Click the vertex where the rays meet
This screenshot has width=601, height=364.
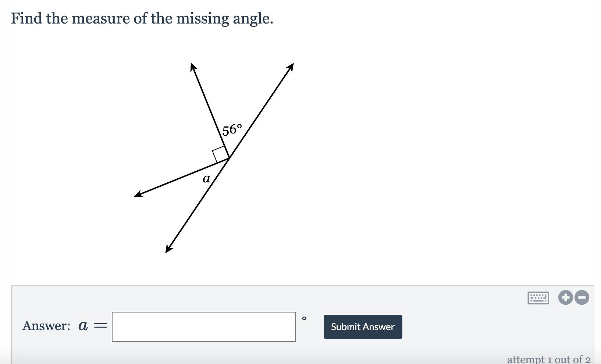[x=229, y=158]
